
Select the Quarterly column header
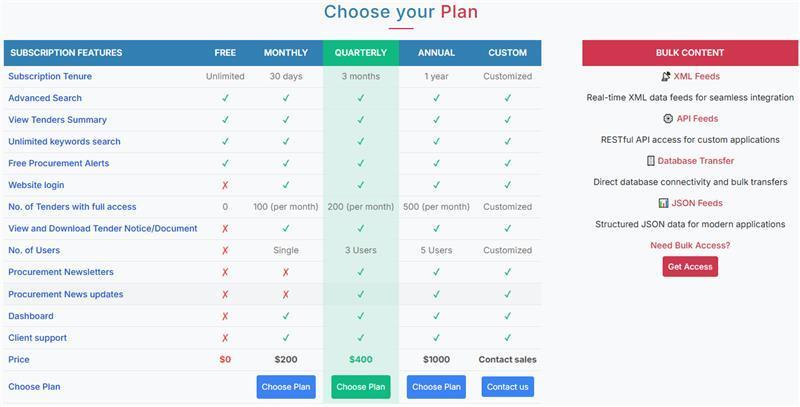pos(361,53)
